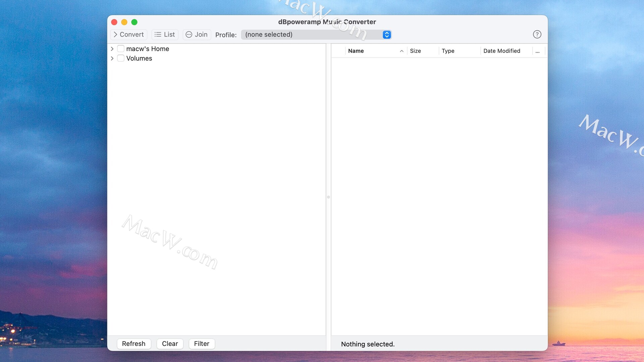
Task: Expand the macw's Home tree node
Action: click(112, 49)
